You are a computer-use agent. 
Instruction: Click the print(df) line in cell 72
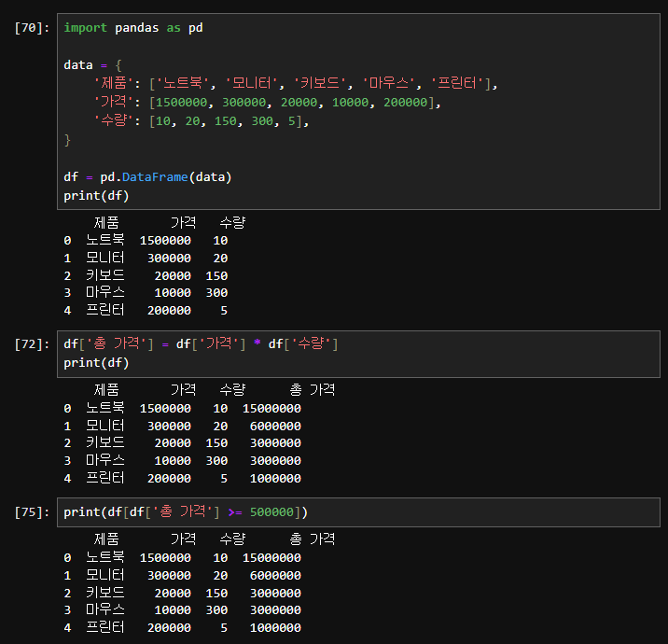tap(96, 363)
